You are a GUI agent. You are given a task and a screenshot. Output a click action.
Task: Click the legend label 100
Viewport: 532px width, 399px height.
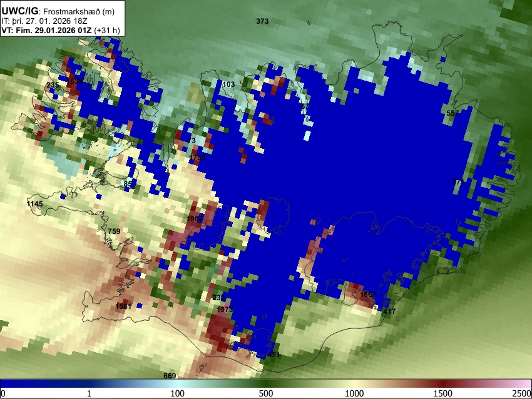(x=178, y=393)
